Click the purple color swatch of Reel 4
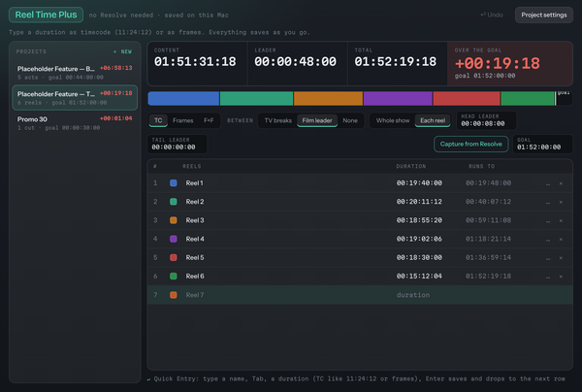The width and height of the screenshot is (582, 392). click(x=174, y=239)
